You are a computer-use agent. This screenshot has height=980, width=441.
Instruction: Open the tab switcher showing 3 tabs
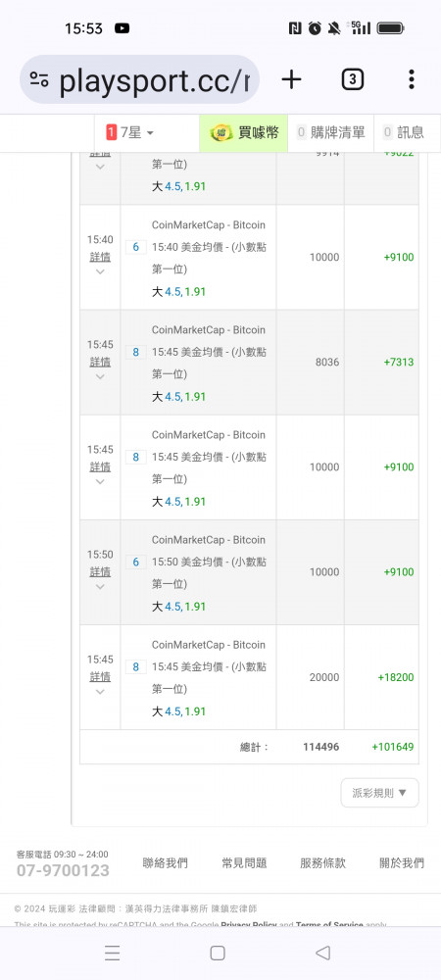click(x=352, y=79)
